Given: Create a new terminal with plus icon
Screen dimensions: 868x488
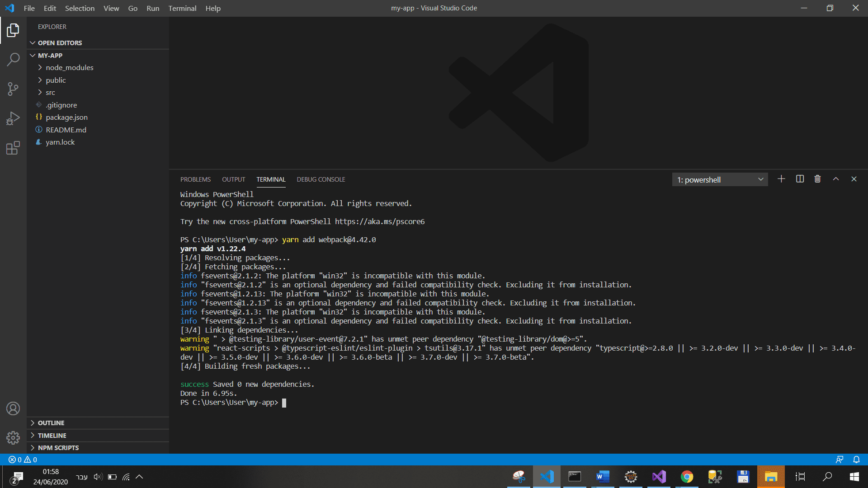Looking at the screenshot, I should click(781, 179).
